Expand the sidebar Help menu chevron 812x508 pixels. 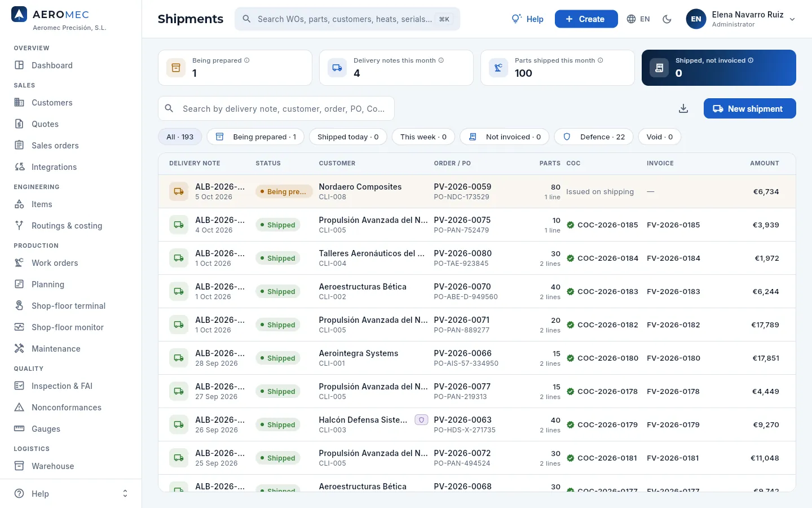coord(125,494)
